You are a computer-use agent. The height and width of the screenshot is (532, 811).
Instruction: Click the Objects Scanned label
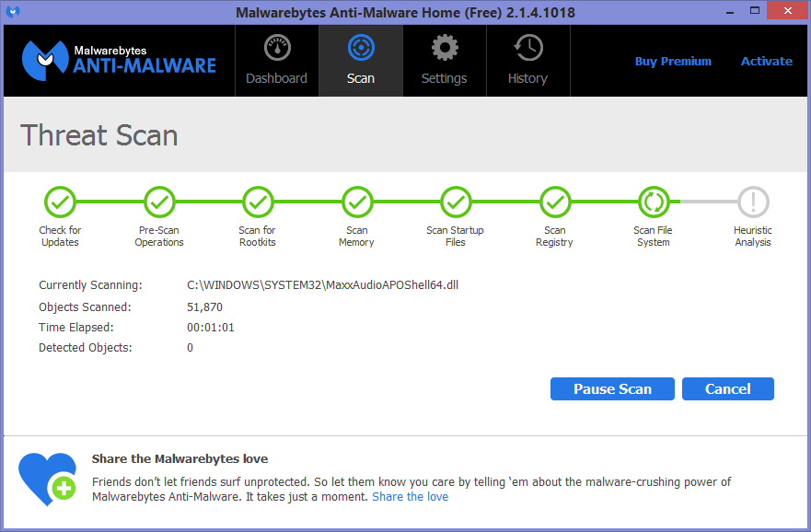coord(85,307)
